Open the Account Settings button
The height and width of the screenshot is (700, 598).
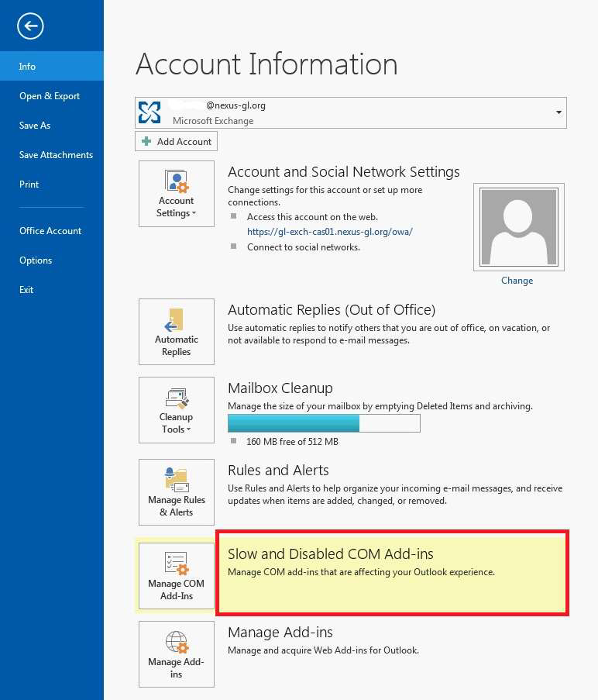[x=177, y=194]
